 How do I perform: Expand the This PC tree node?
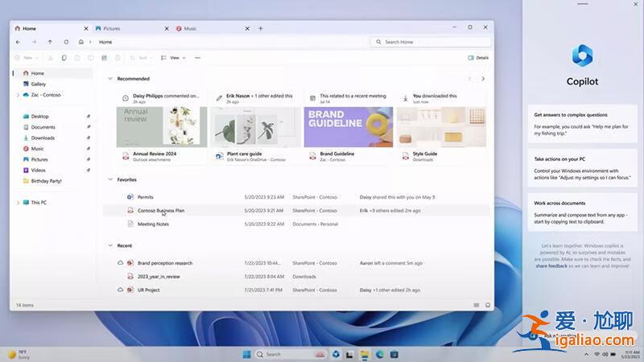(18, 203)
